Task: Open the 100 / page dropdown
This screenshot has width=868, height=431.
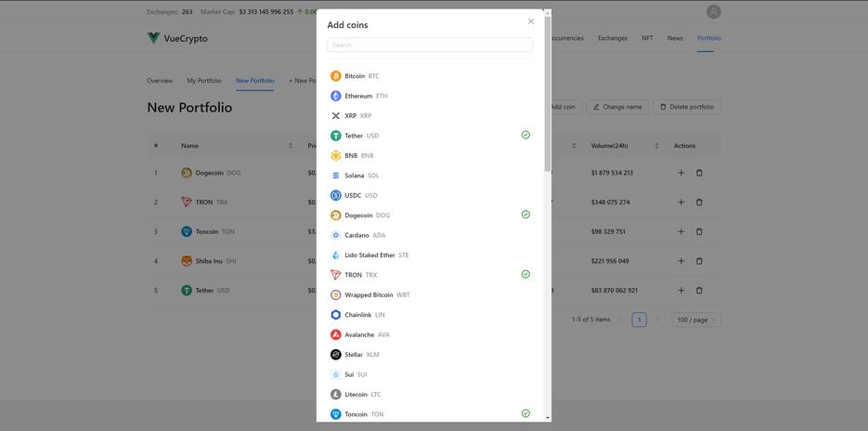Action: click(695, 320)
